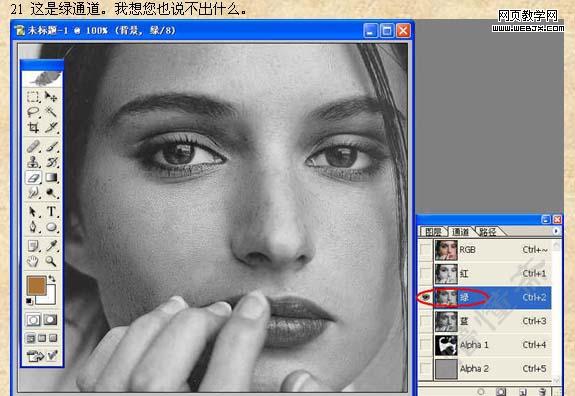Show the Alpha 1 channel
The height and width of the screenshot is (396, 575).
click(x=425, y=345)
